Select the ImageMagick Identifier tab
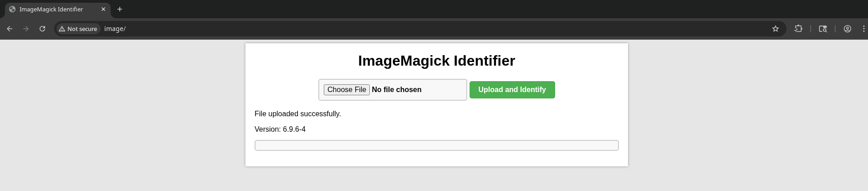The width and height of the screenshot is (868, 191). tap(51, 9)
